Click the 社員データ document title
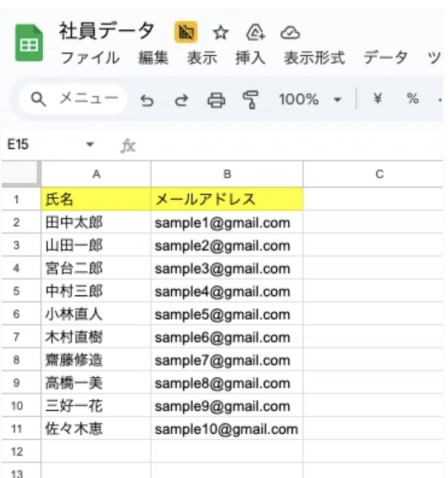 (106, 31)
